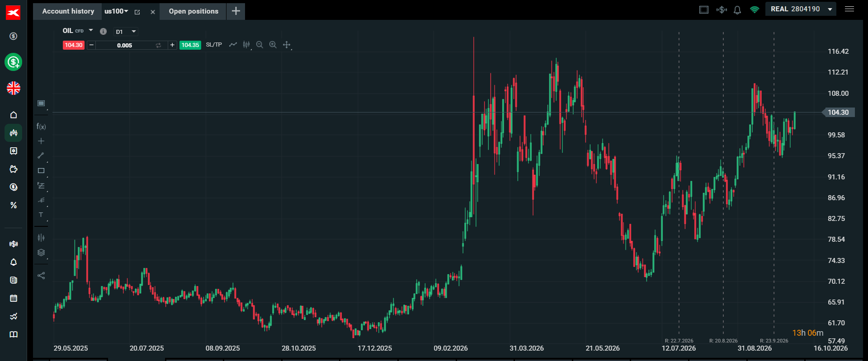Decrease volume with the minus button

pyautogui.click(x=91, y=45)
